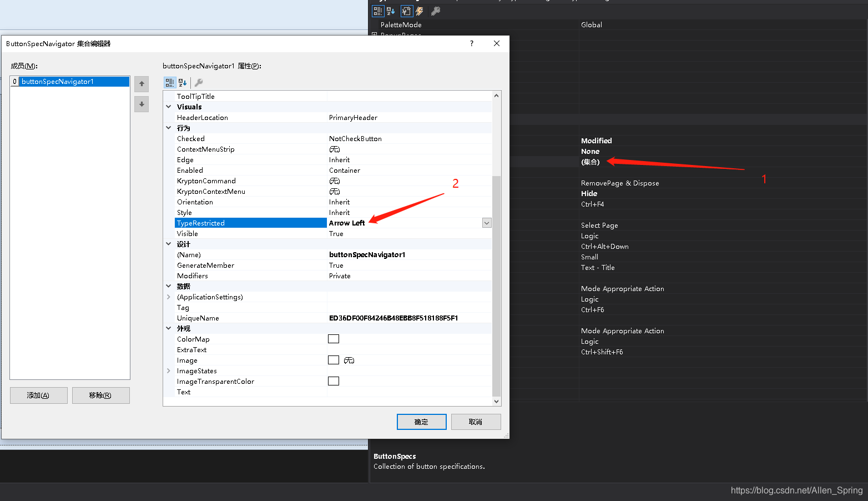Collapse the Visuals category
The width and height of the screenshot is (868, 501).
coord(169,107)
